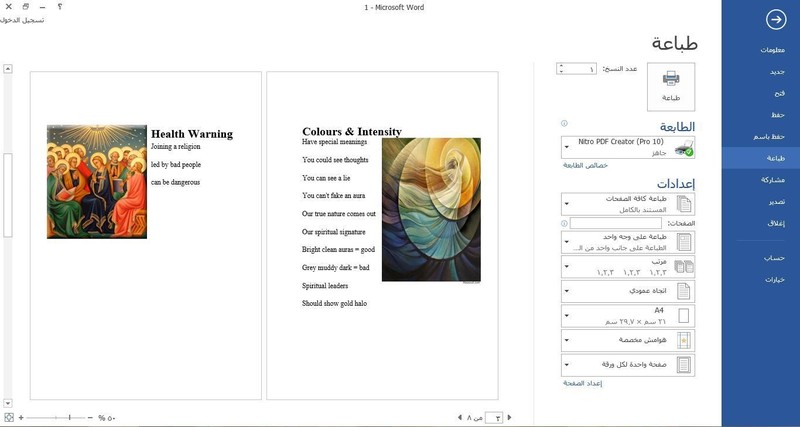The image size is (800, 427).
Task: Open the portrait orientation dropdown
Action: [x=628, y=291]
